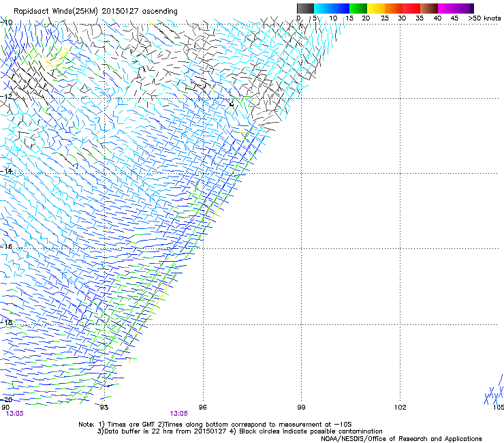Click the note 'Data buffer is 22 hrs'
The image size is (504, 443).
tap(139, 431)
